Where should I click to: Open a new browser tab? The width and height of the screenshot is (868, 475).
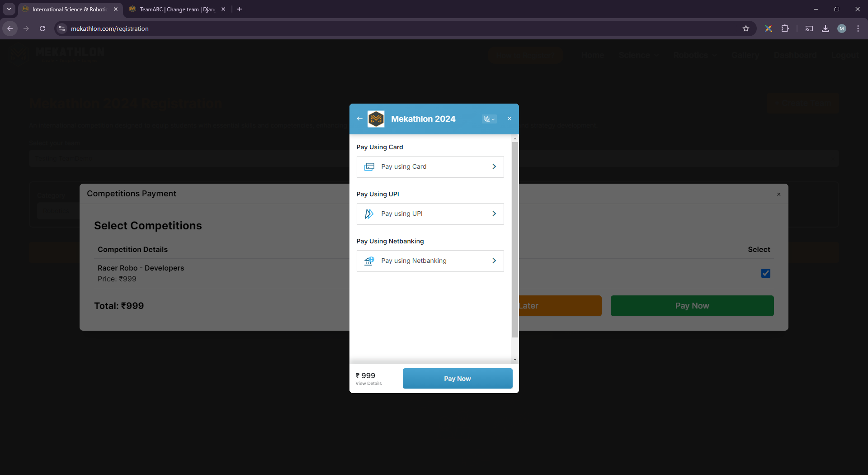coord(240,9)
